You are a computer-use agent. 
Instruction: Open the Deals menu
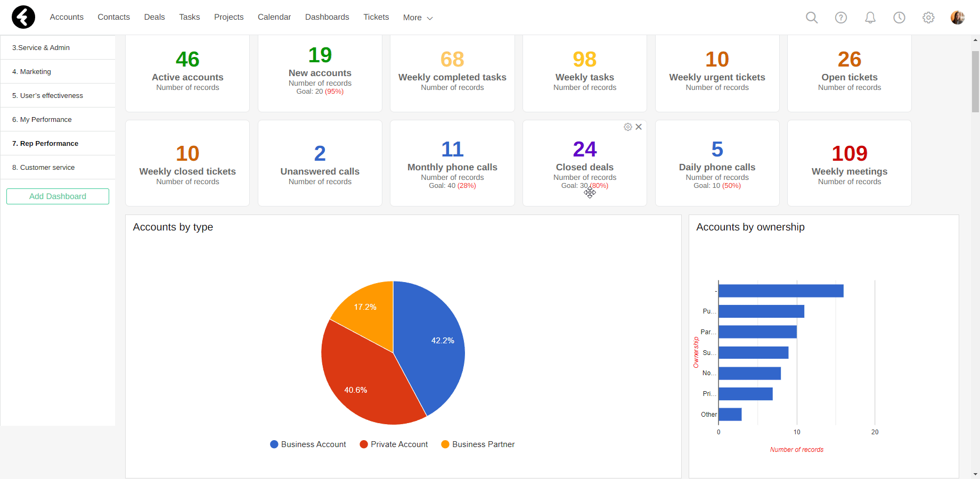154,17
